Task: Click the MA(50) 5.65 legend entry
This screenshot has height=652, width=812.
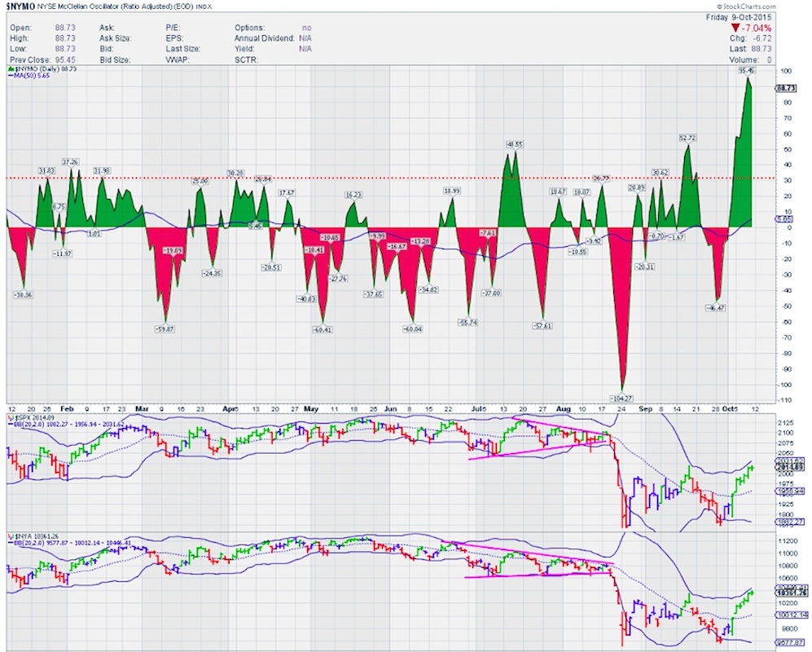Action: pyautogui.click(x=29, y=75)
